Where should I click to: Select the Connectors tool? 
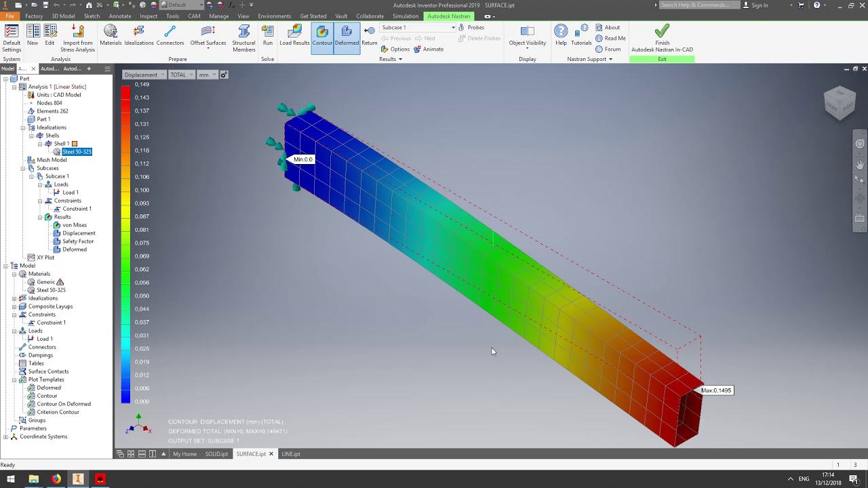point(170,35)
